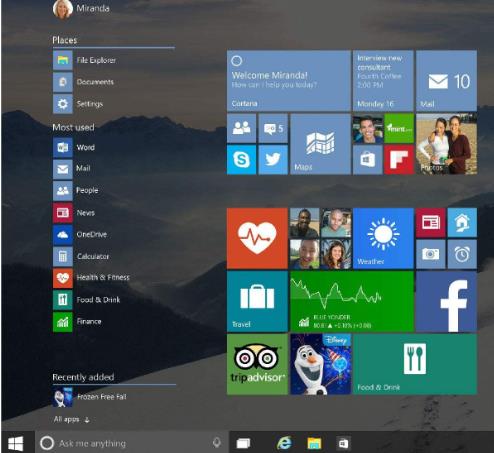Open small home tile
494x453 pixels.
pyautogui.click(x=462, y=222)
